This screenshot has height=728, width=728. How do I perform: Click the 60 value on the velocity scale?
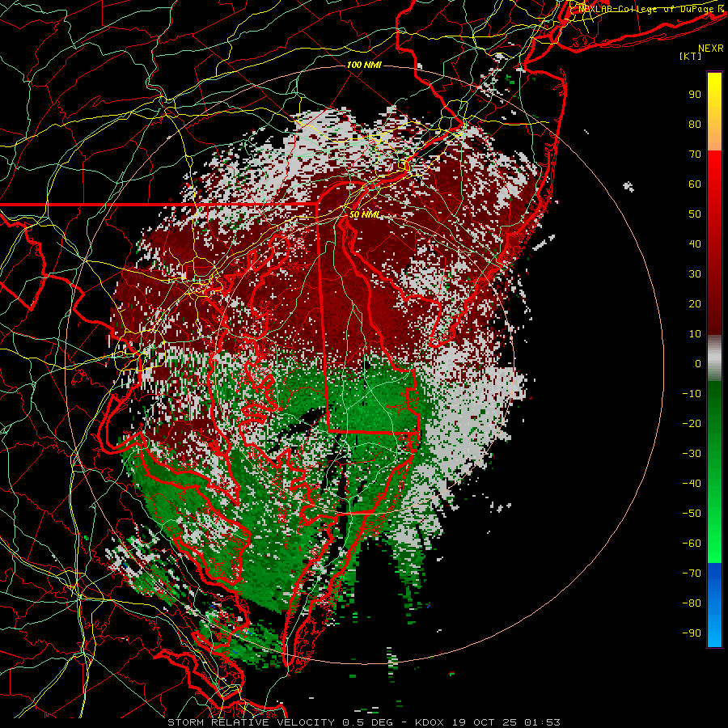click(x=695, y=184)
